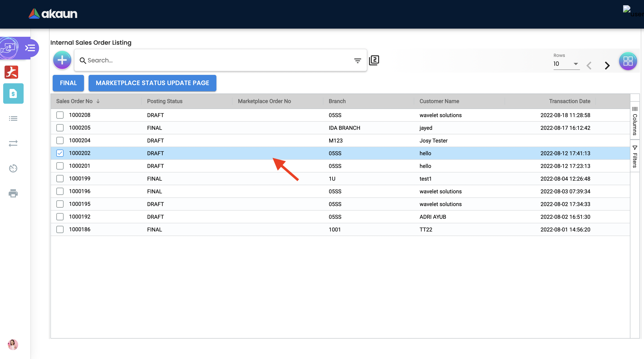
Task: Open the search filter options icon
Action: point(357,61)
